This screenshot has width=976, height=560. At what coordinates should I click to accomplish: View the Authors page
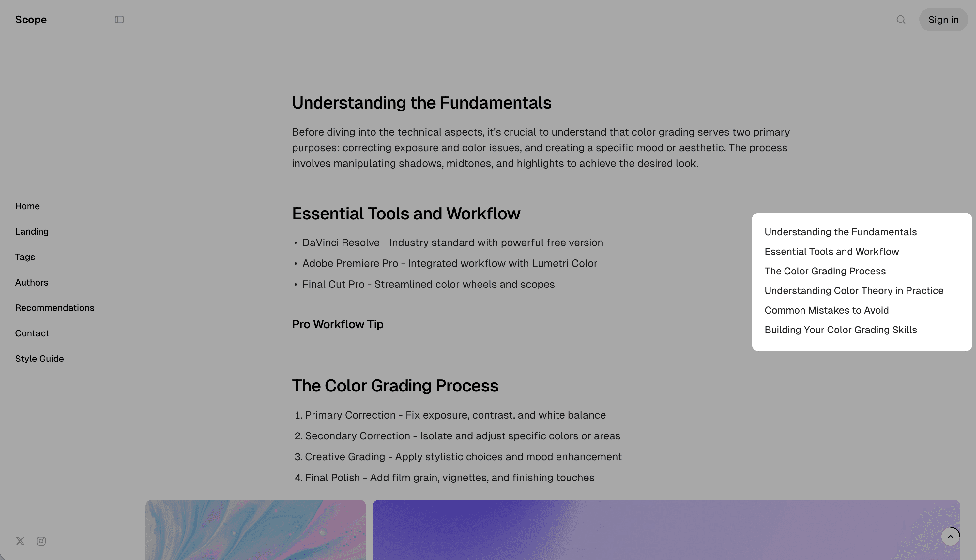coord(32,282)
